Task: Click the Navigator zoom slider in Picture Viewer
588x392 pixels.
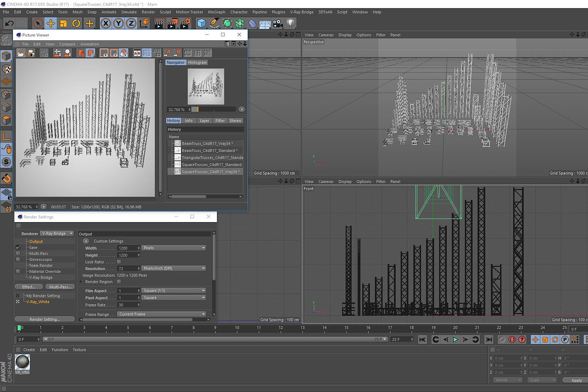Action: click(x=214, y=109)
